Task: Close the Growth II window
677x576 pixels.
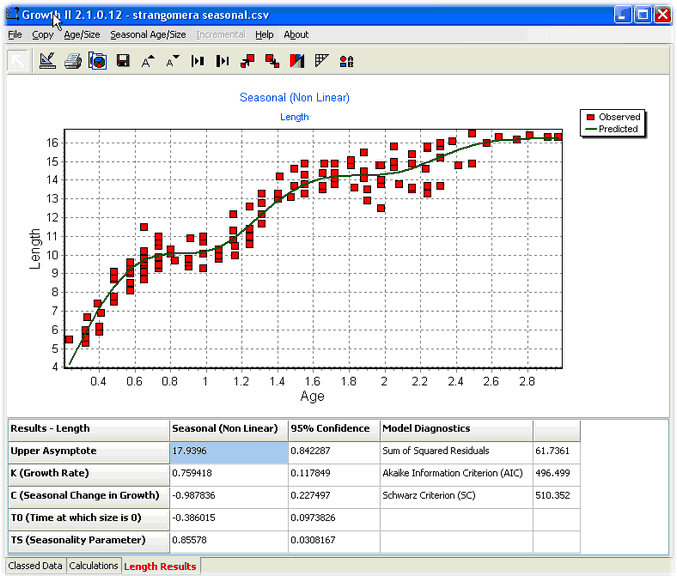Action: coord(662,15)
